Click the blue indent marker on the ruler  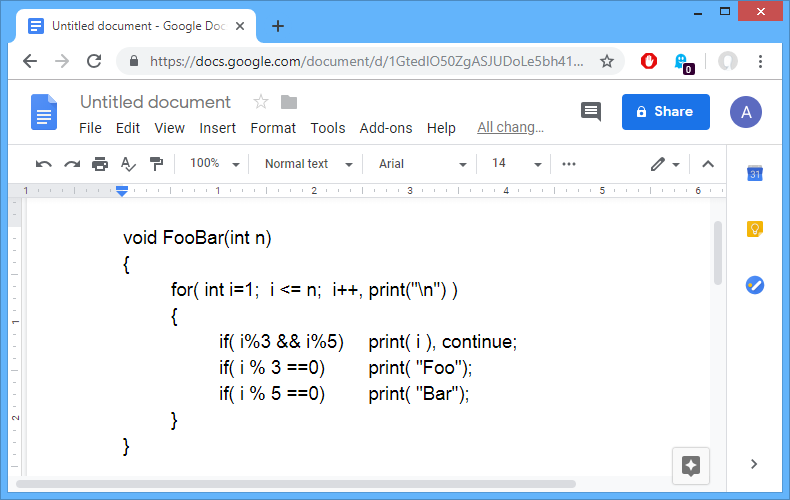[121, 191]
